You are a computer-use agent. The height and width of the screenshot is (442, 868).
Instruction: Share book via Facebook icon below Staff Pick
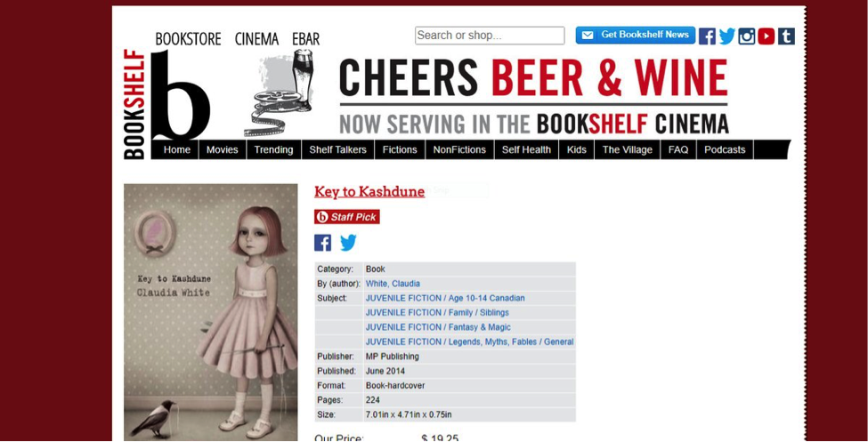(x=323, y=243)
